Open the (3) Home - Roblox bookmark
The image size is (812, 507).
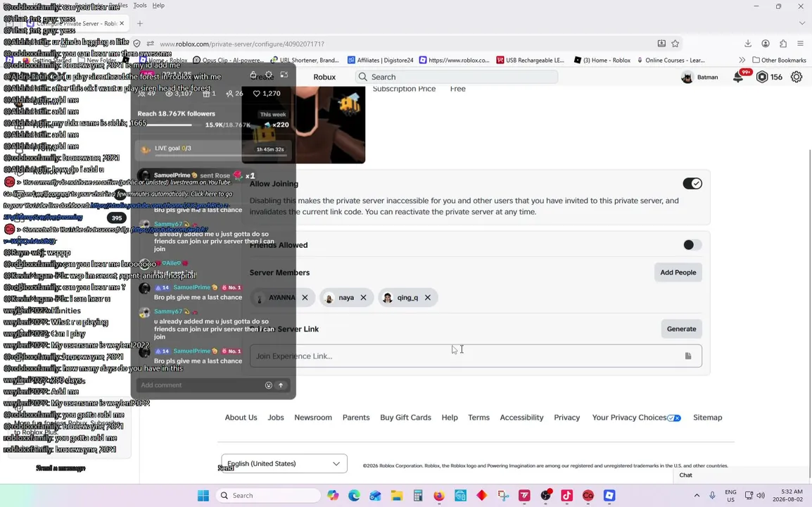coord(602,60)
